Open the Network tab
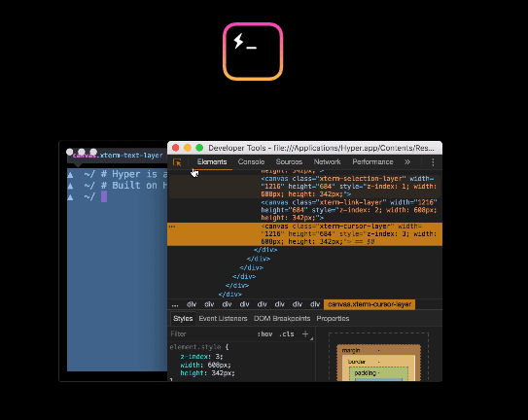Screen dimensions: 528x420 point(328,162)
